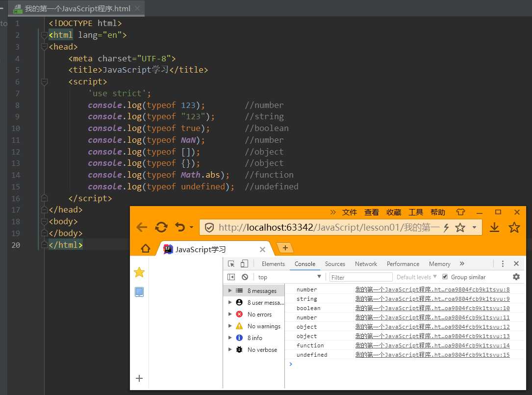532x395 pixels.
Task: Activate the DevTools inspect element picker
Action: coord(231,263)
